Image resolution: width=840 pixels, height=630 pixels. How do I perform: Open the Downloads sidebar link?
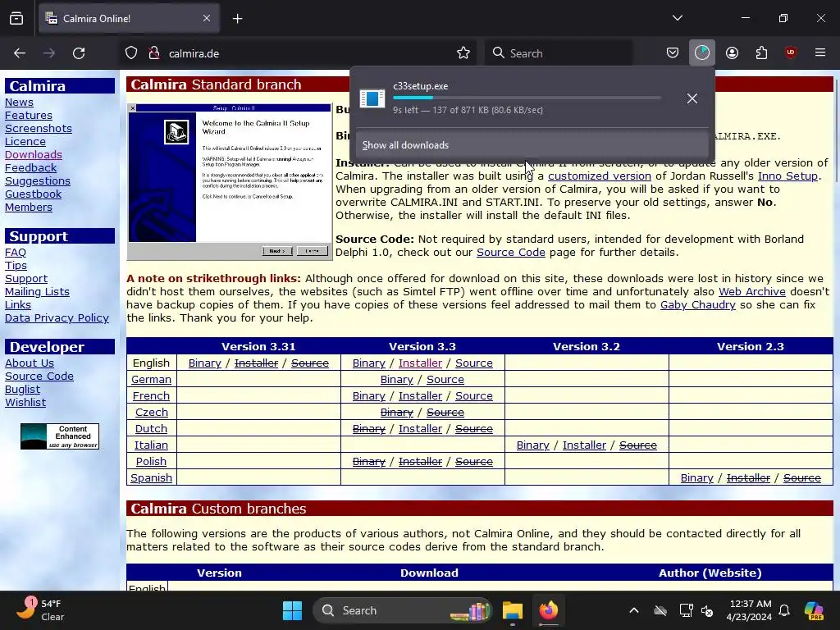(x=33, y=155)
